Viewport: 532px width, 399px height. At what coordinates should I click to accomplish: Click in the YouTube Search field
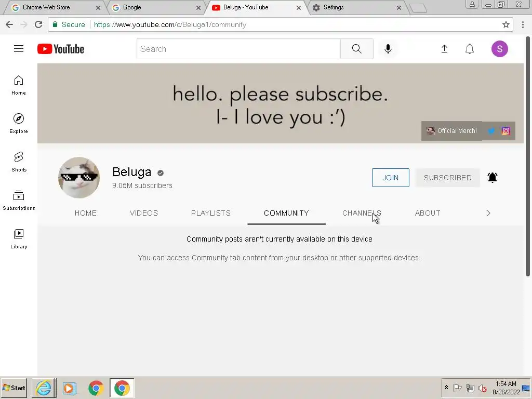(238, 49)
